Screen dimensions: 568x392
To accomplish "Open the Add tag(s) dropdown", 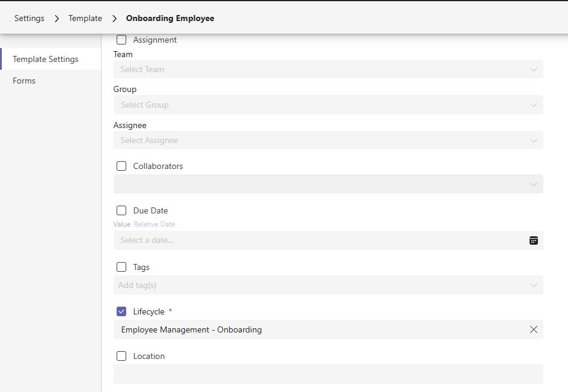I will (328, 285).
